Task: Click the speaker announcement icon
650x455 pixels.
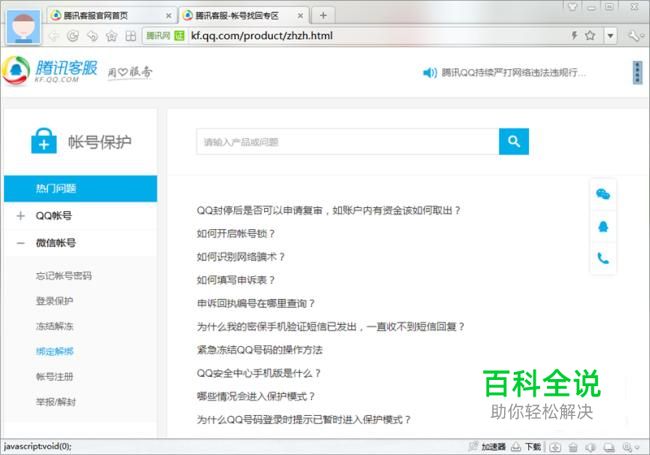Action: click(429, 73)
